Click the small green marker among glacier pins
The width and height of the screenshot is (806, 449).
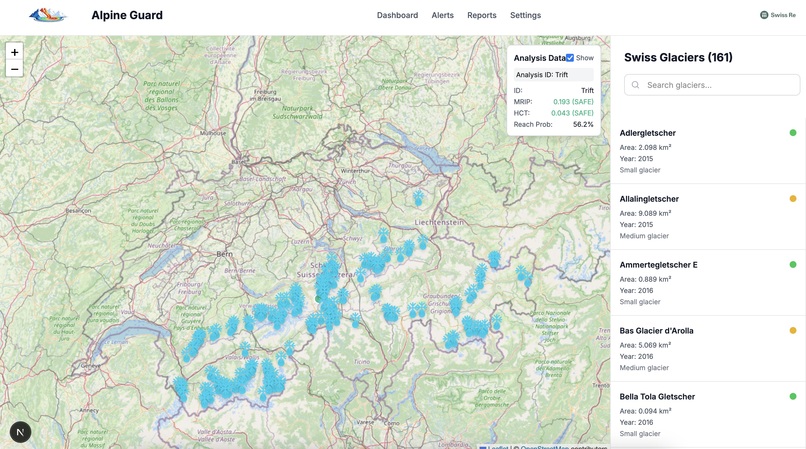[x=318, y=298]
